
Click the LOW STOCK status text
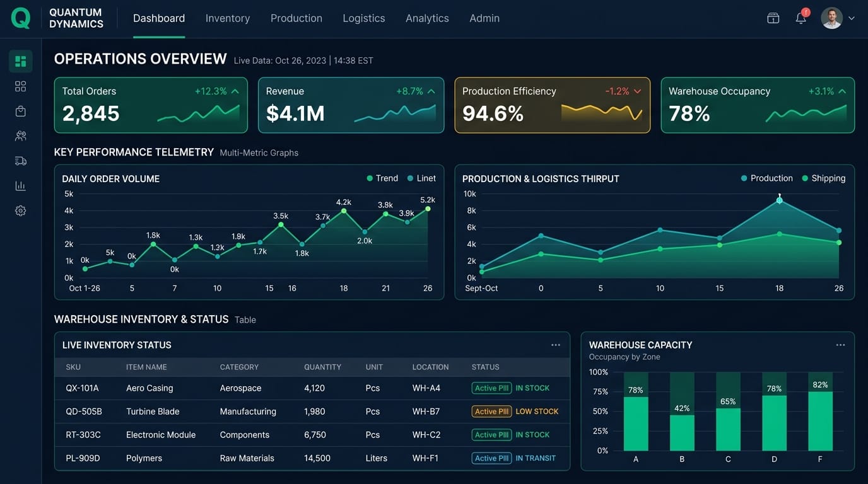(537, 412)
